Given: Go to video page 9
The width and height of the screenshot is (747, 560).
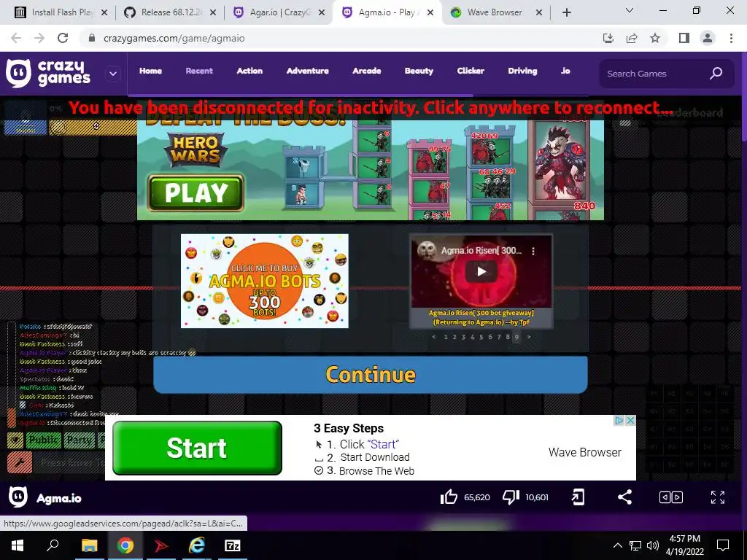Looking at the screenshot, I should (x=516, y=337).
